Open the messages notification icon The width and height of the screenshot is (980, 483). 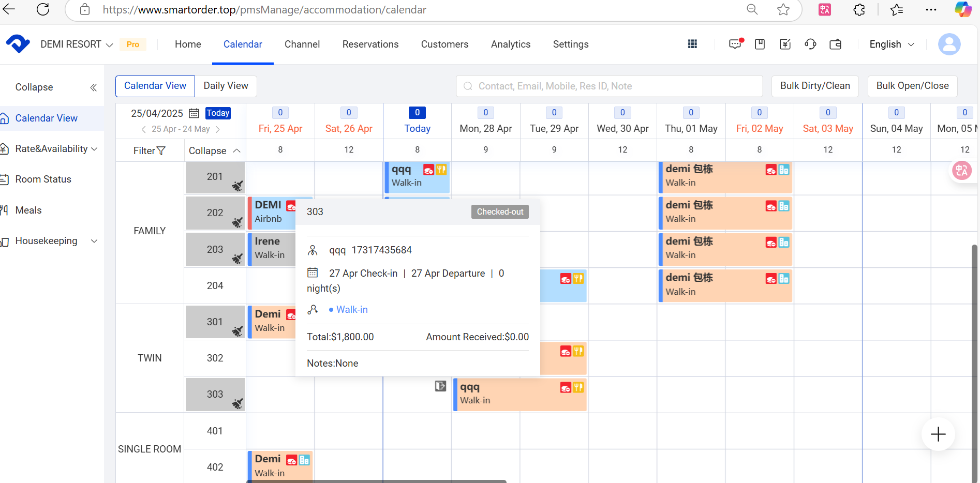(x=735, y=44)
